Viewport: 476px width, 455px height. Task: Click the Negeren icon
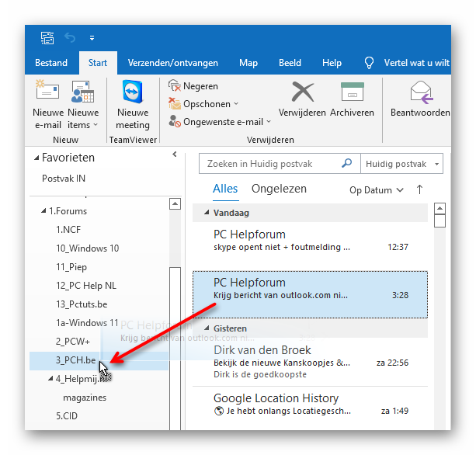click(175, 86)
